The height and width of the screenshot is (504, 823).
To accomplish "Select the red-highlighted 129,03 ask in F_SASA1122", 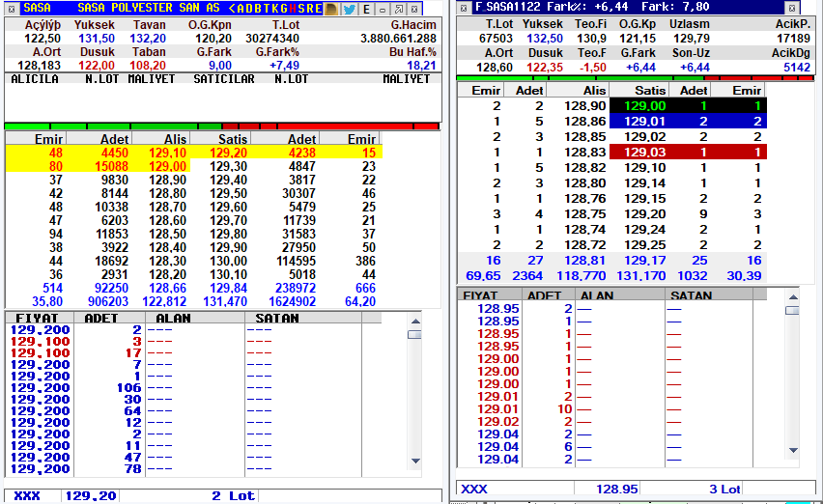I will 644,153.
